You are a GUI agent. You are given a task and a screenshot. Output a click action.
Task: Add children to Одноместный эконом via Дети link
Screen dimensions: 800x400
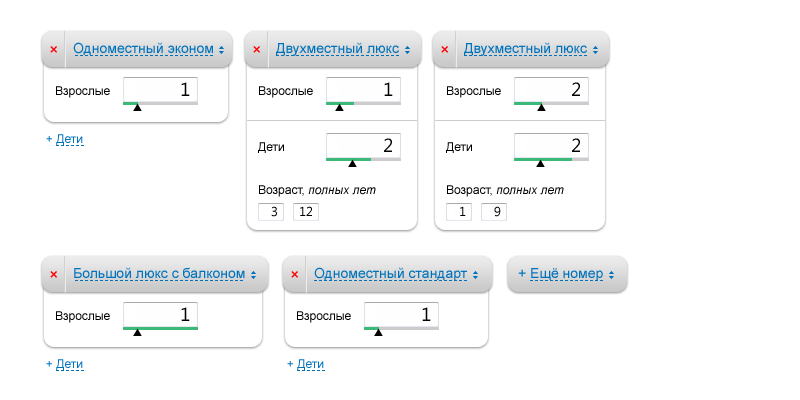(x=69, y=139)
